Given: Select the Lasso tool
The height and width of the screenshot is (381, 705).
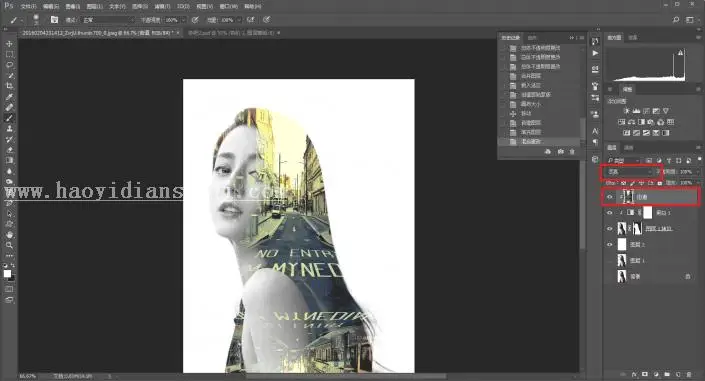Looking at the screenshot, I should pyautogui.click(x=9, y=65).
